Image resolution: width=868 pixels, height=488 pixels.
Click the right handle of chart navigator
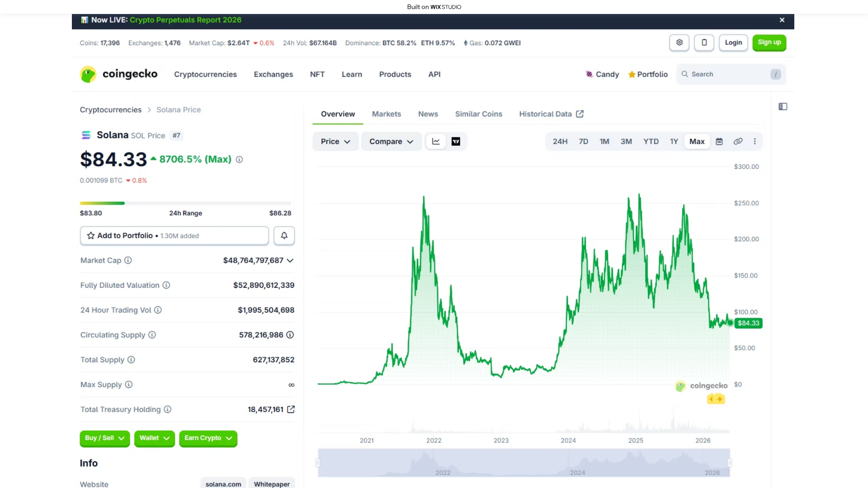(730, 463)
